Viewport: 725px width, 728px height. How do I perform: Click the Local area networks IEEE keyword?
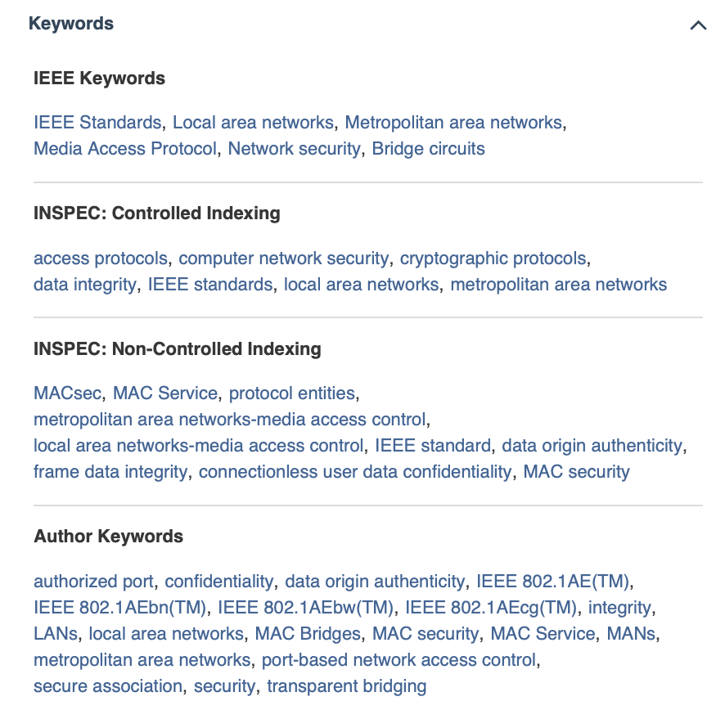click(x=252, y=123)
